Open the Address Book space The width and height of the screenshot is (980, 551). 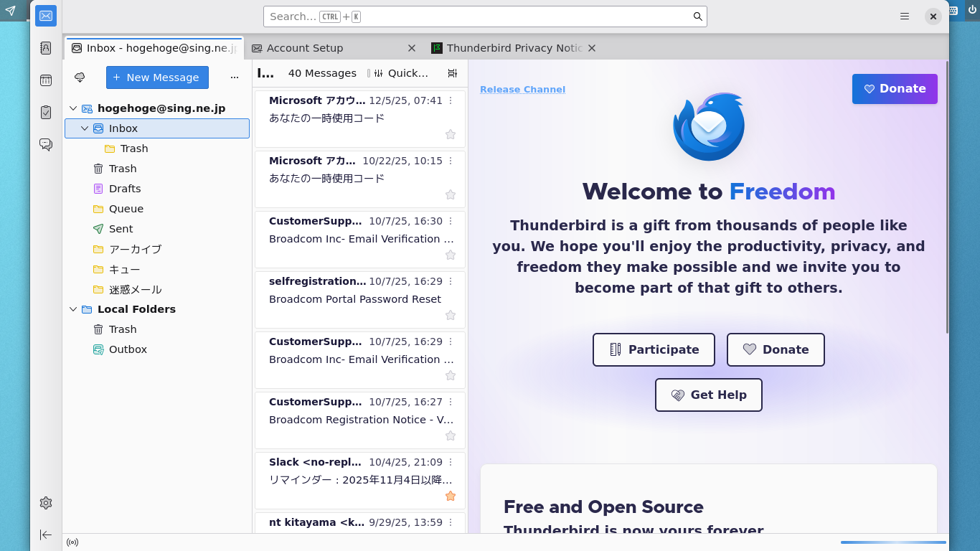pos(46,48)
